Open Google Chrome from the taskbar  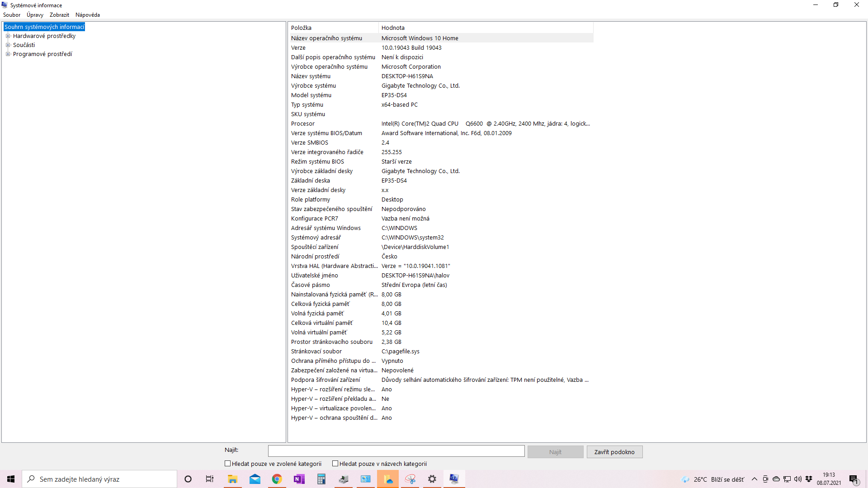[277, 479]
